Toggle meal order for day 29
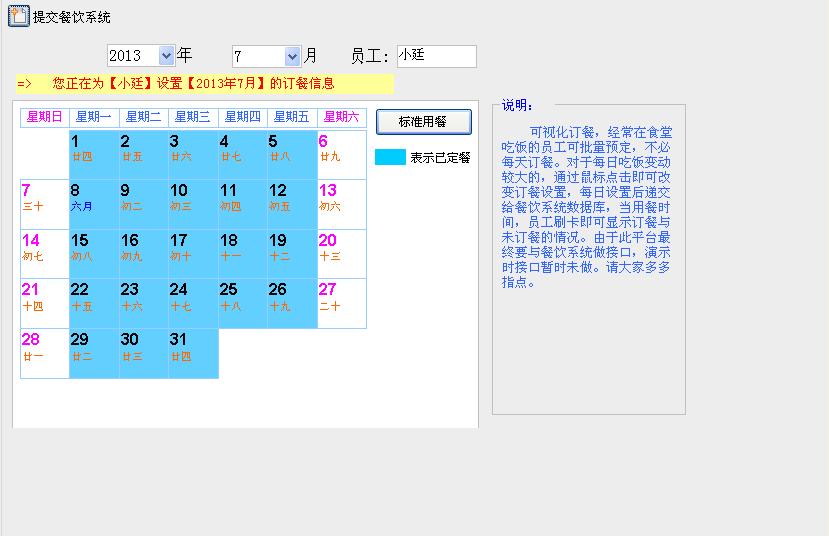Image resolution: width=829 pixels, height=536 pixels. point(94,354)
